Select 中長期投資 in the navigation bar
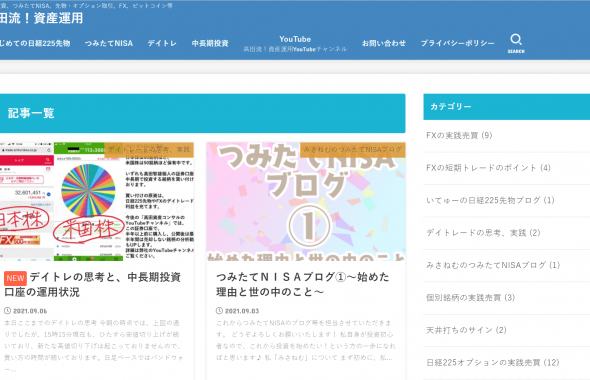 click(x=210, y=43)
